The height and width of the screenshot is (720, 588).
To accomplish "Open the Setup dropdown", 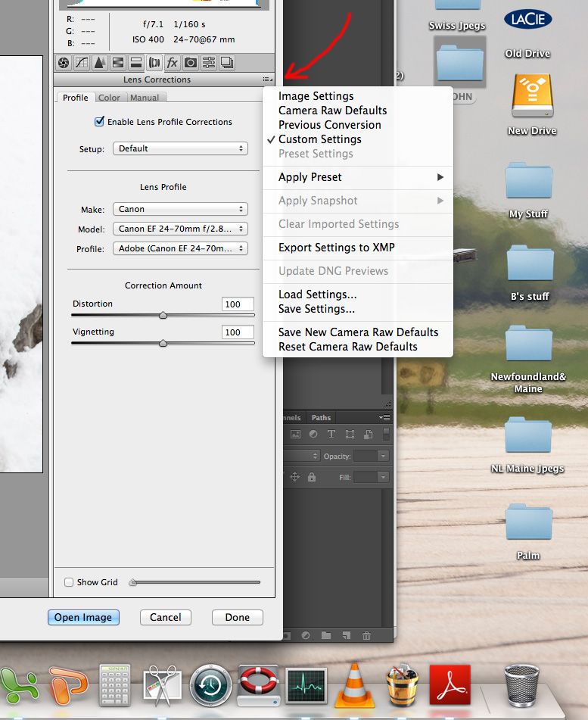I will (180, 148).
